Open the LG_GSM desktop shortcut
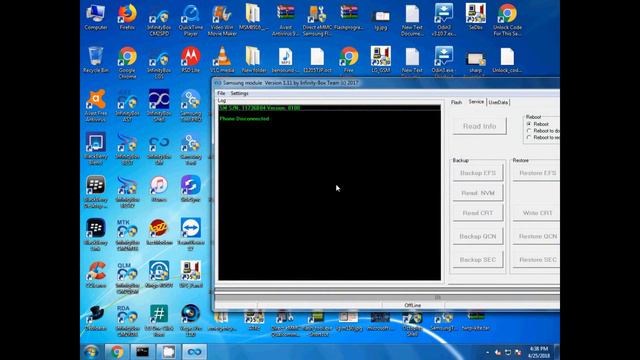This screenshot has height=360, width=640. point(380,60)
